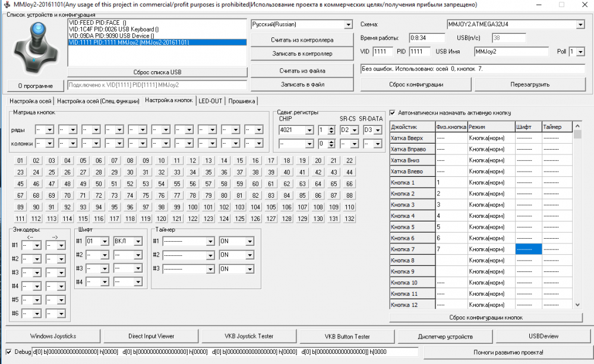This screenshot has width=594, height=364.
Task: Open the Шифт #1 ВКЛ mode dropdown
Action: click(138, 241)
